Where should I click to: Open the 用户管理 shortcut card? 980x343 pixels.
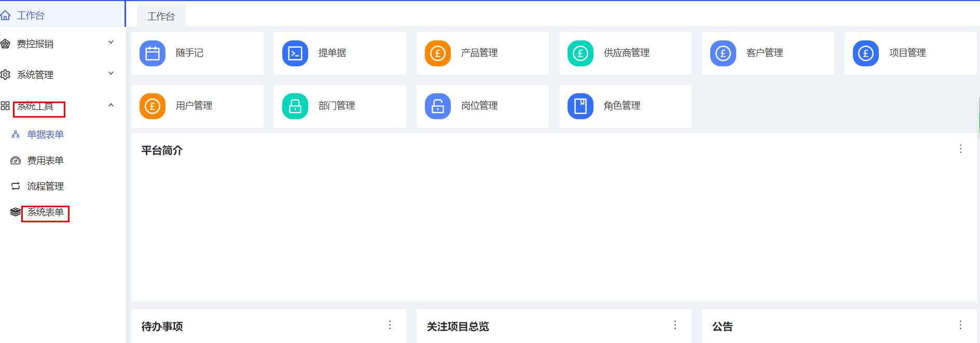click(197, 106)
